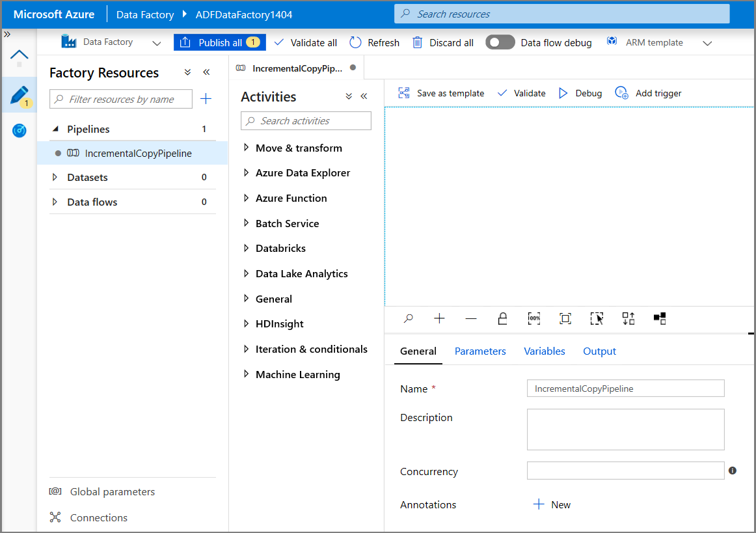Open the Variables tab
Viewport: 756px width, 533px height.
[545, 351]
